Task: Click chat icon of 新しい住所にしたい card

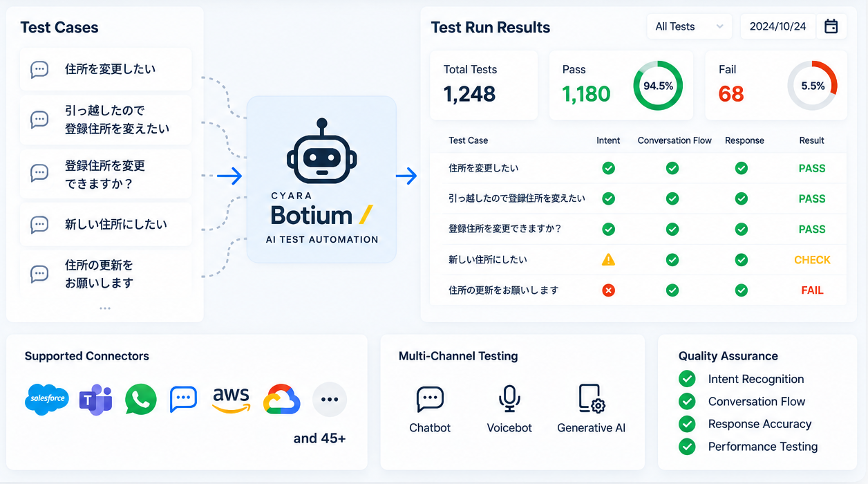Action: 40,224
